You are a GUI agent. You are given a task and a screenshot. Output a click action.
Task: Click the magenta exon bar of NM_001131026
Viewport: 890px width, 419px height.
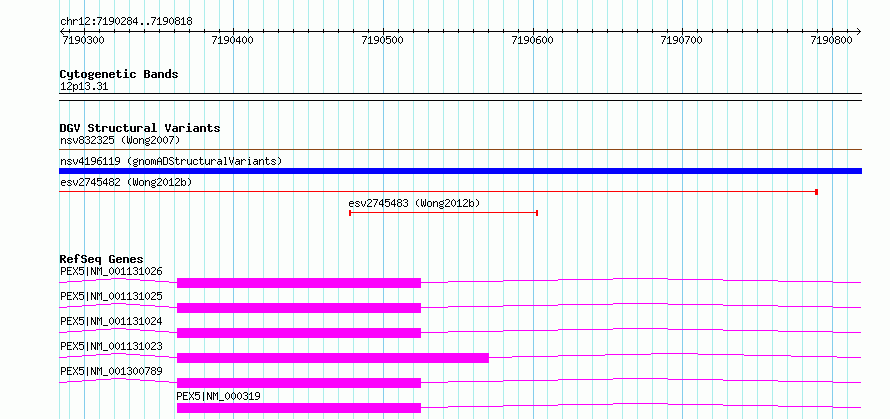click(299, 283)
